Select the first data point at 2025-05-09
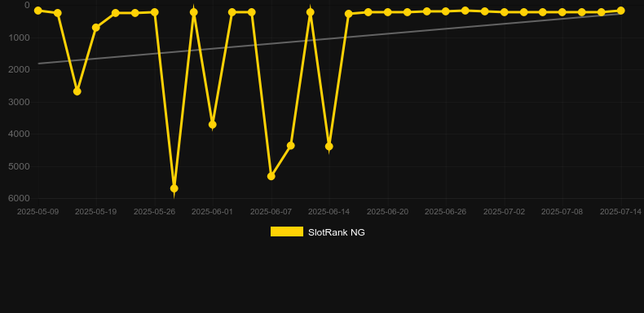 pyautogui.click(x=38, y=11)
